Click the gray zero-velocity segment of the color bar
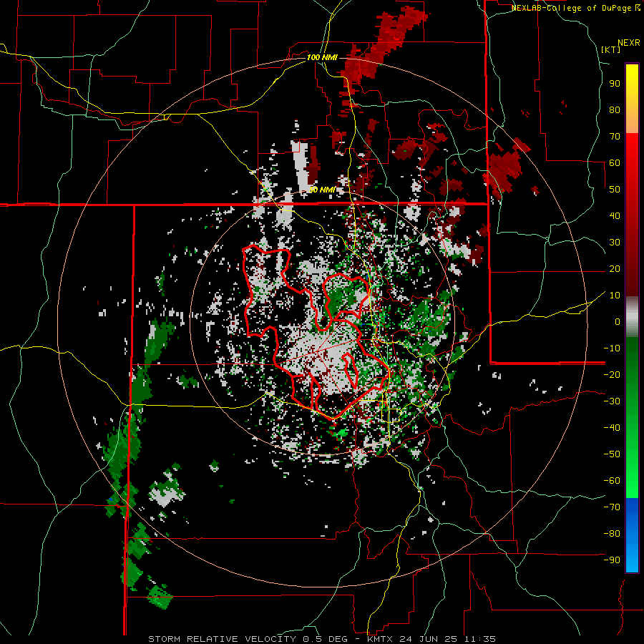Screen dimensions: 644x644 [x=632, y=317]
